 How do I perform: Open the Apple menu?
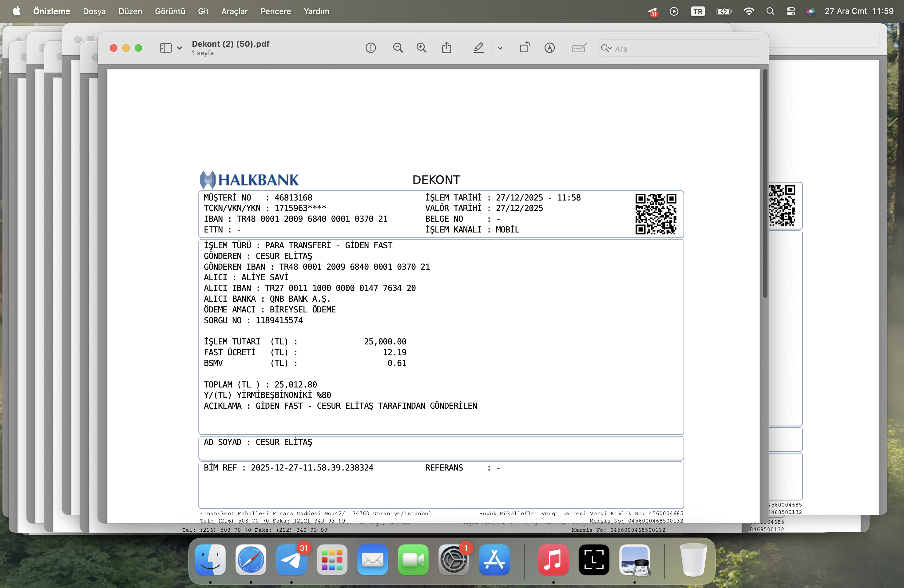pos(17,11)
